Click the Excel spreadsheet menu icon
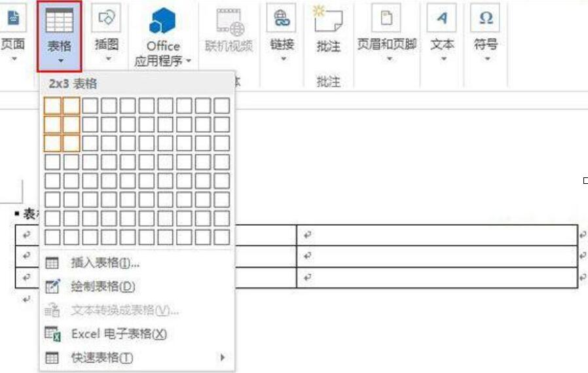The image size is (588, 373). pos(52,334)
